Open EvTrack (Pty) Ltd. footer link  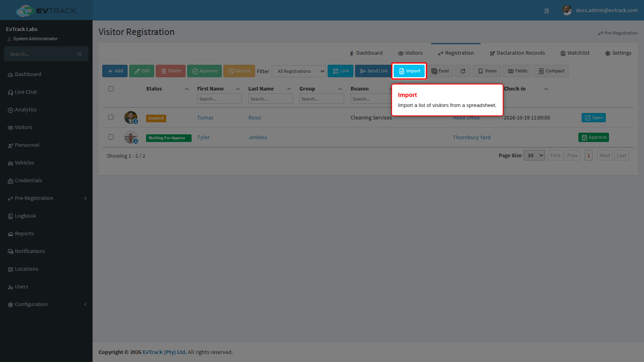point(164,352)
